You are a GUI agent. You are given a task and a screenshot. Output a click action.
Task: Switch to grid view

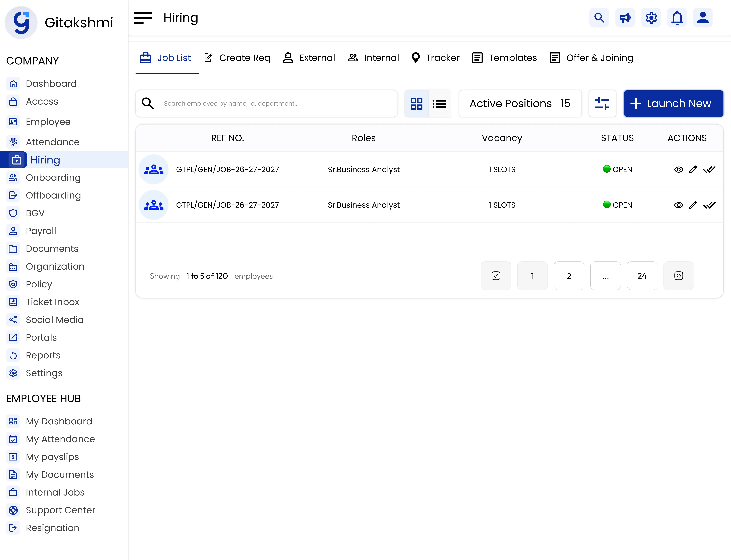pos(417,104)
